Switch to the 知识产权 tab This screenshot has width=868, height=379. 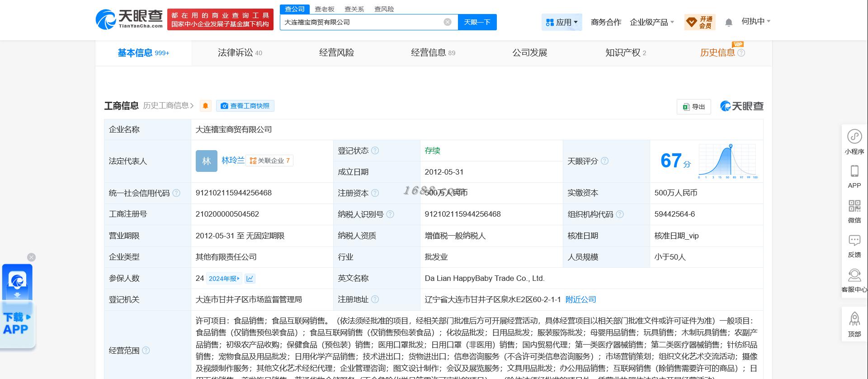pyautogui.click(x=626, y=53)
